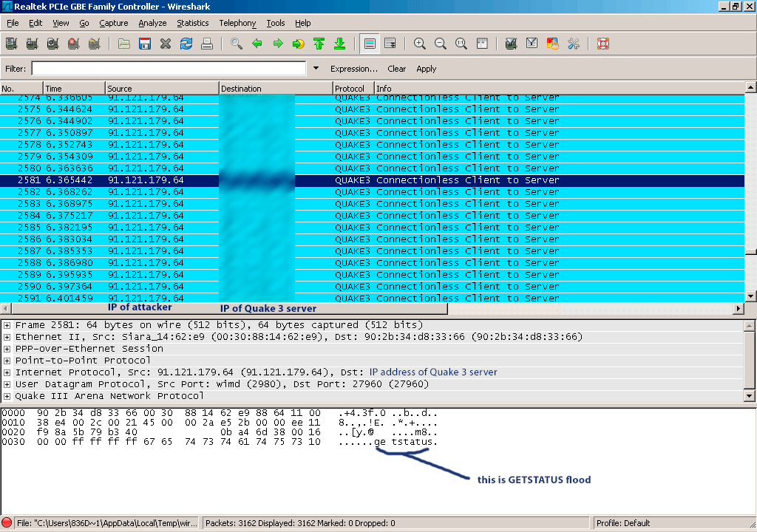Zoom out of packet text
757x532 pixels.
coord(441,44)
